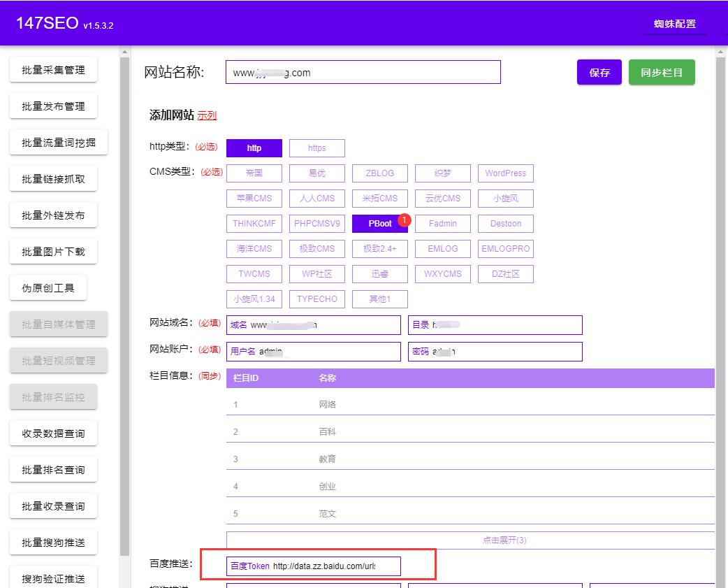Select TYPECHO as the CMS type
The height and width of the screenshot is (588, 728).
click(x=316, y=299)
